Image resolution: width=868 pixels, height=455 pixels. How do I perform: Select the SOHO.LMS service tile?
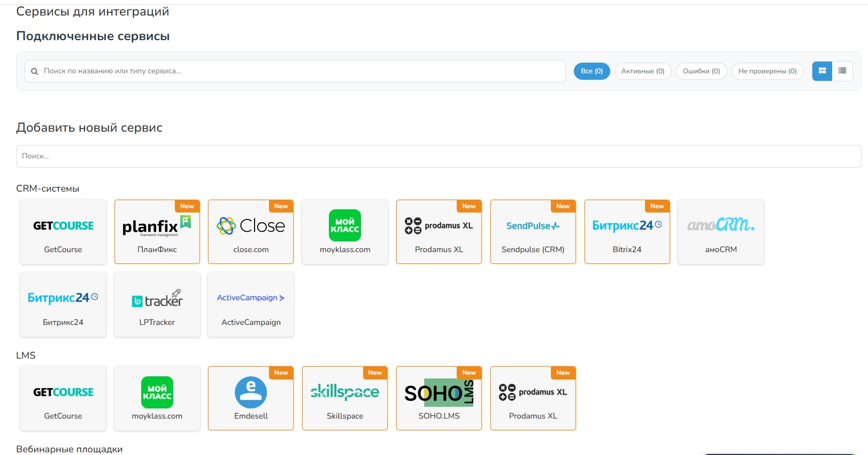coord(439,398)
